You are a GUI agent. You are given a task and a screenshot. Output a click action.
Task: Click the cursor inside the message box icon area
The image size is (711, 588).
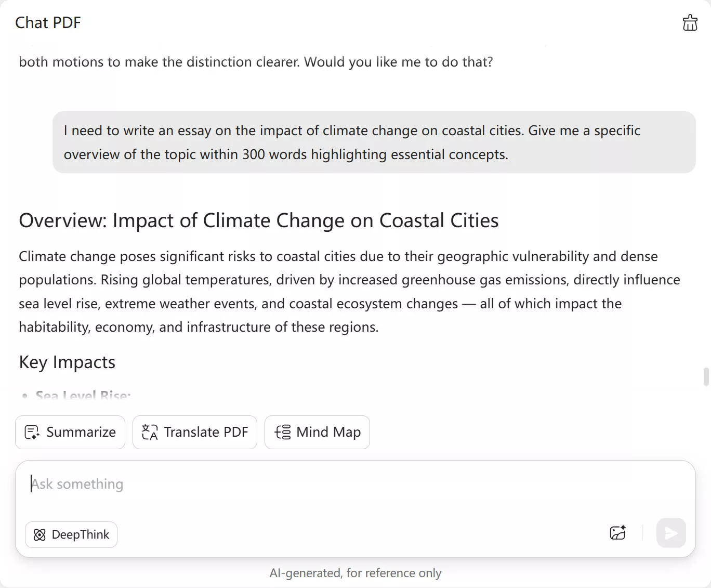pos(32,484)
